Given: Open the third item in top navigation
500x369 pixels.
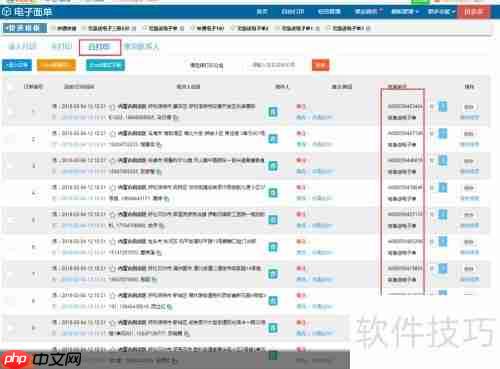Looking at the screenshot, I should point(329,12).
